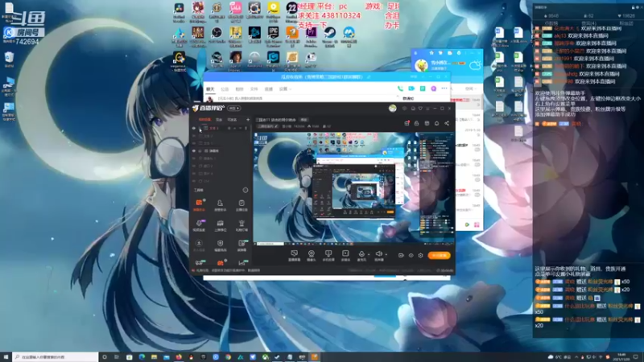Image resolution: width=644 pixels, height=362 pixels.
Task: Click the bell icon above preview
Action: 436,123
